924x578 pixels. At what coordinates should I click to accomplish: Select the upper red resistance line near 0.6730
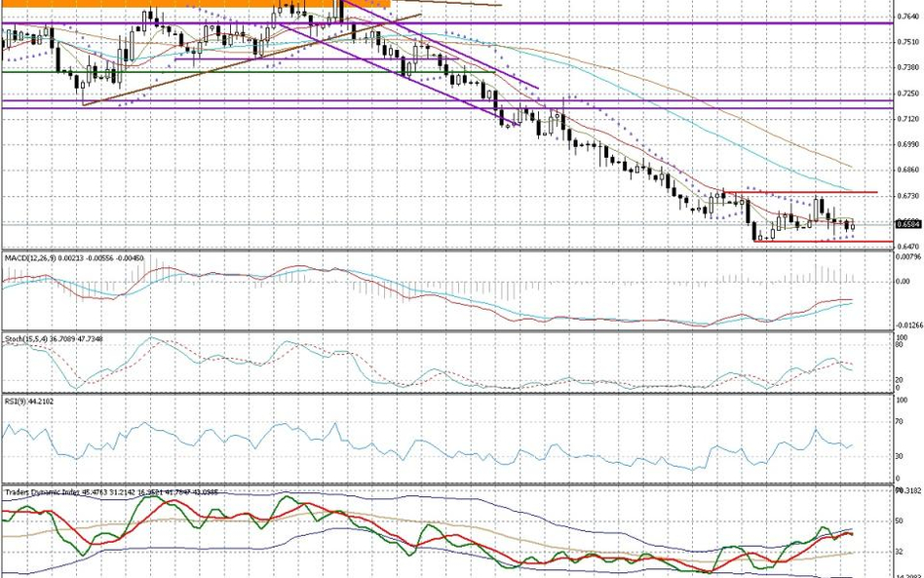801,193
